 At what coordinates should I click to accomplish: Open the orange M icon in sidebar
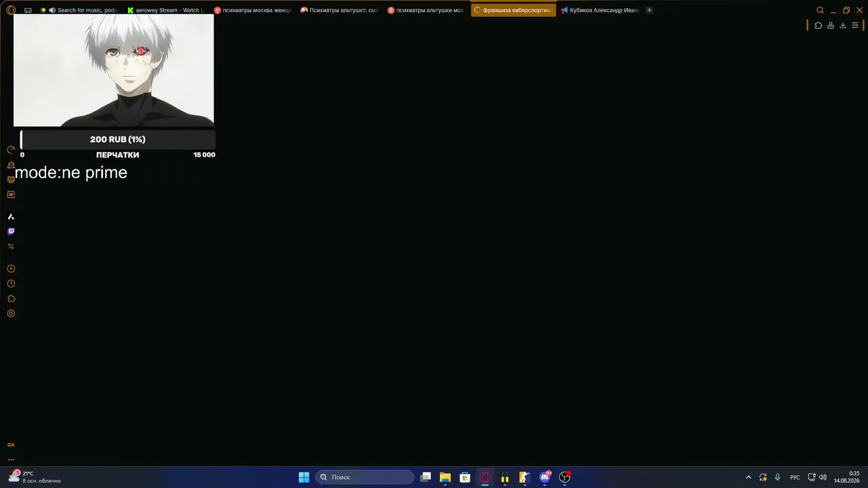[x=11, y=195]
